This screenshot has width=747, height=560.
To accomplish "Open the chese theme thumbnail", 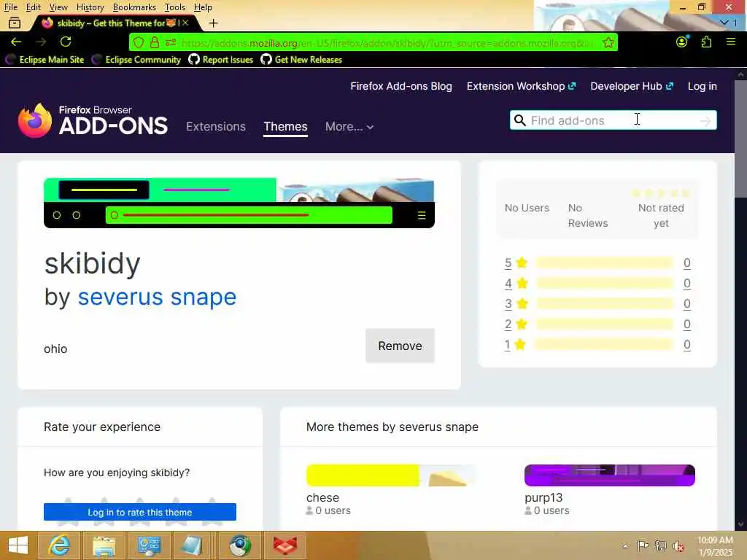I will [x=392, y=475].
